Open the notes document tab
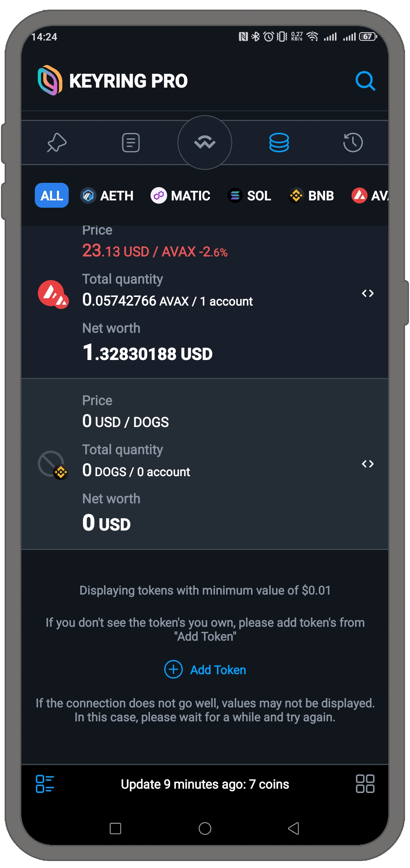Viewport: 410px width, 868px height. 131,143
